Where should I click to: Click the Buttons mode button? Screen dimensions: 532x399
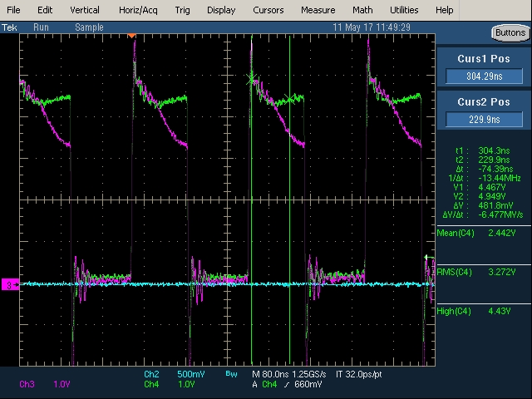click(x=510, y=33)
